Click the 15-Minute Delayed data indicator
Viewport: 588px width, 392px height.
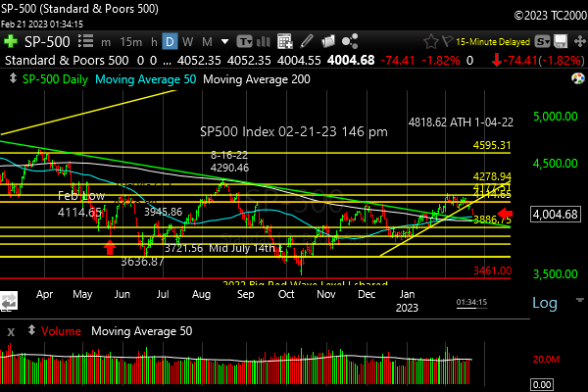click(497, 42)
